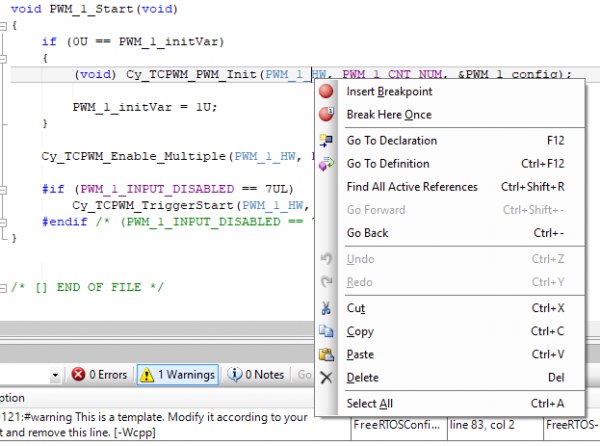Viewport: 600px width, 446px height.
Task: Open the dropdown left of Errors filter
Action: point(56,375)
